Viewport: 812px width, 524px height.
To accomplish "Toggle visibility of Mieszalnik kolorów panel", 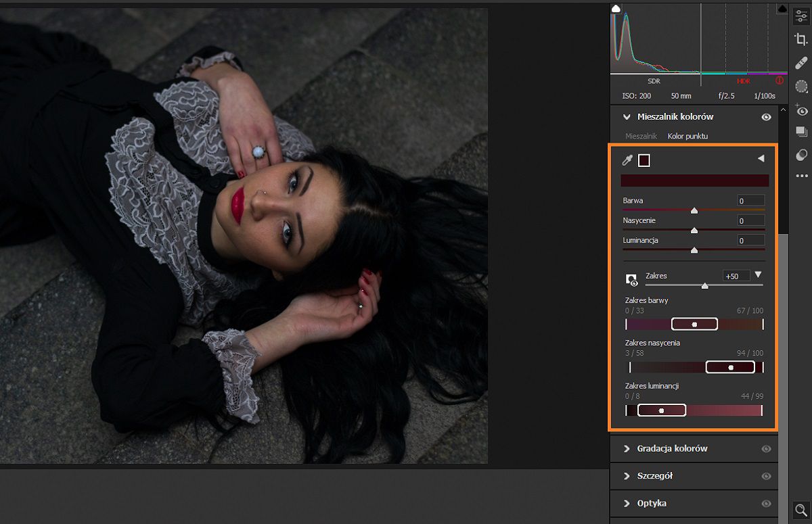I will [x=766, y=117].
